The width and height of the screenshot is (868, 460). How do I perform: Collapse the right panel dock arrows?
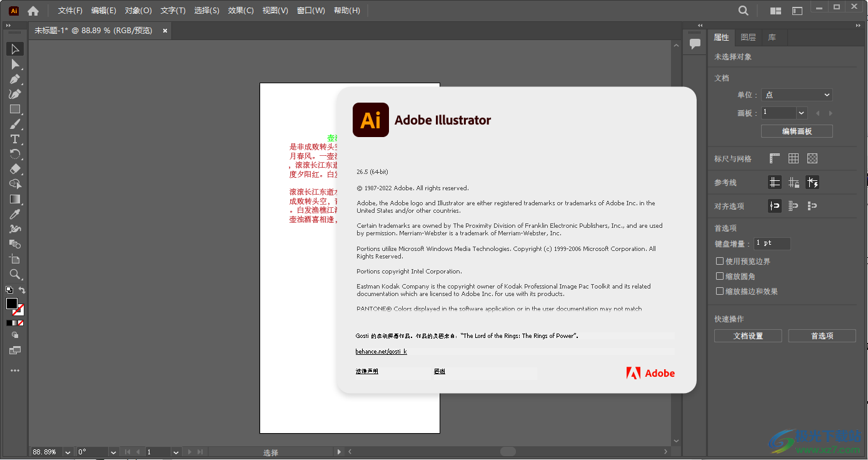(859, 25)
